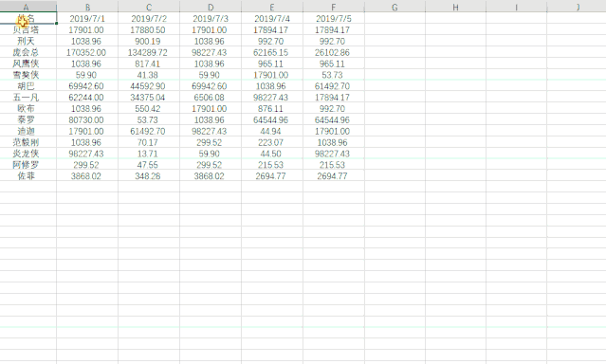Click 98227.43 in the 迪迦 row
Viewport: 606px width, 364px height.
point(211,131)
